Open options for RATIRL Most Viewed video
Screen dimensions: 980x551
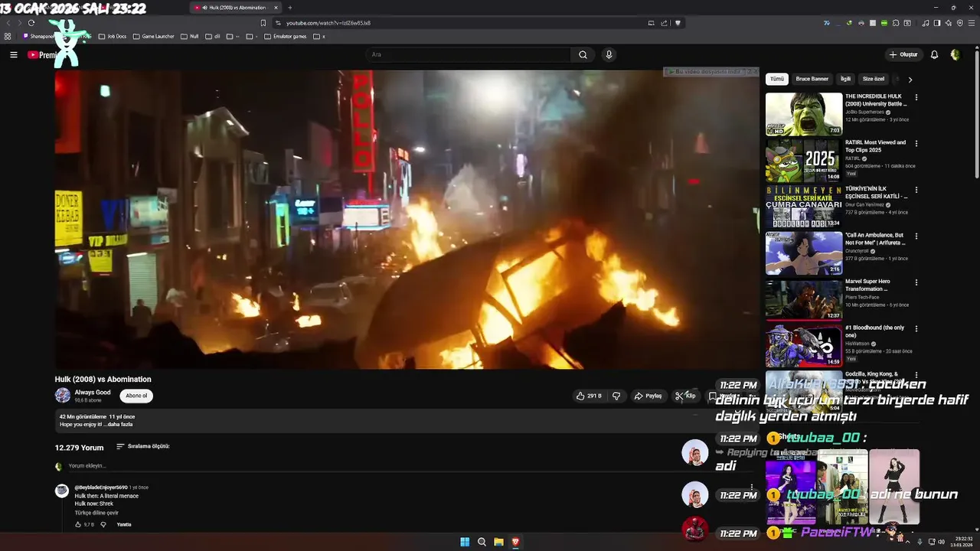pyautogui.click(x=916, y=143)
